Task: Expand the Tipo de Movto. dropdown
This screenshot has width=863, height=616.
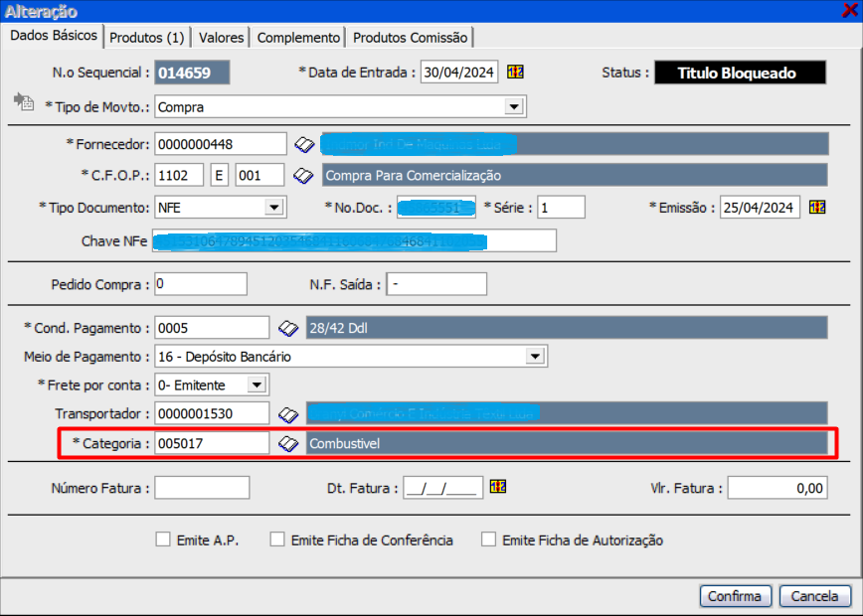Action: tap(514, 106)
